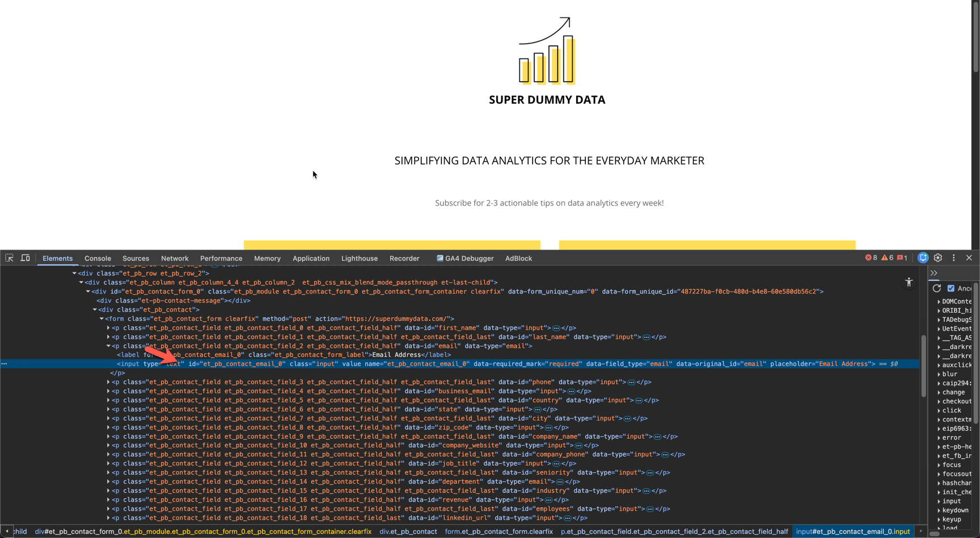Refresh the event listeners list
This screenshot has height=538, width=980.
pyautogui.click(x=937, y=288)
